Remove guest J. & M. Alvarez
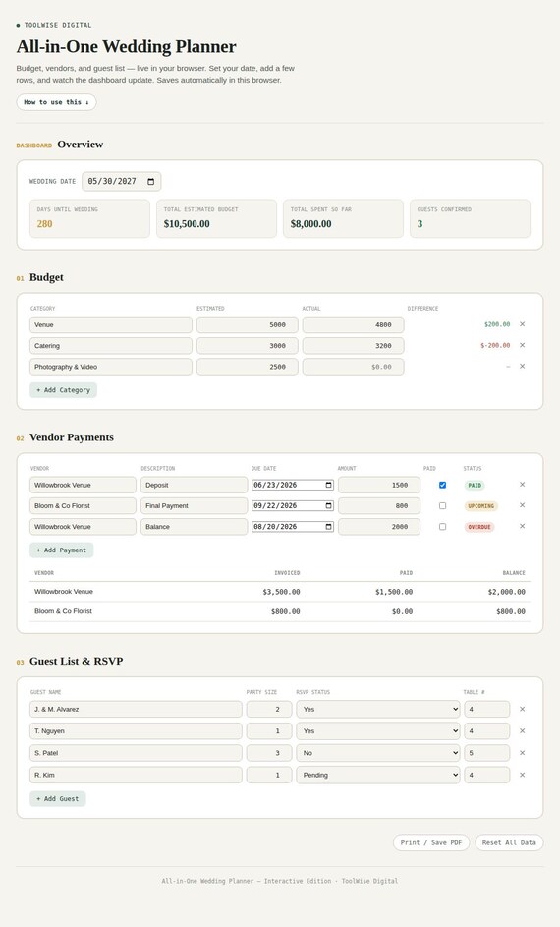This screenshot has height=927, width=560. coord(523,709)
